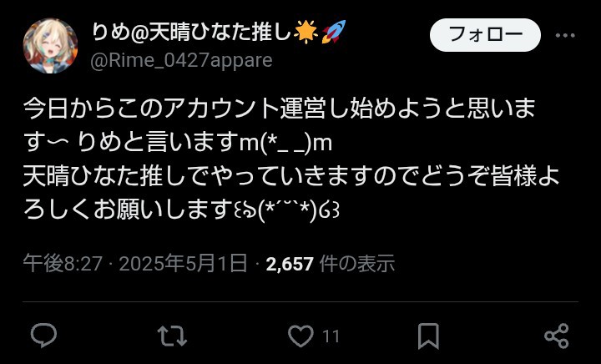Click the 午後8:27 timestamp

[63, 264]
